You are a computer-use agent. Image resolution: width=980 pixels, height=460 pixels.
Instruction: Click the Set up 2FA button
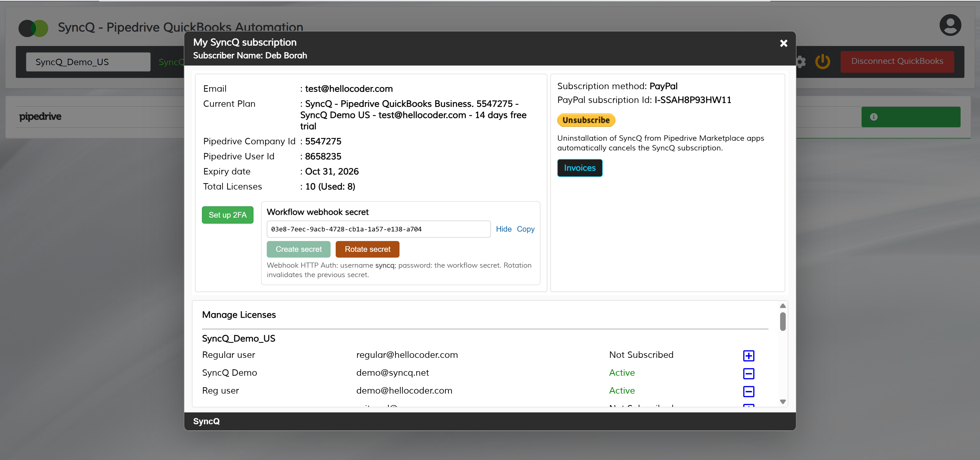(227, 215)
